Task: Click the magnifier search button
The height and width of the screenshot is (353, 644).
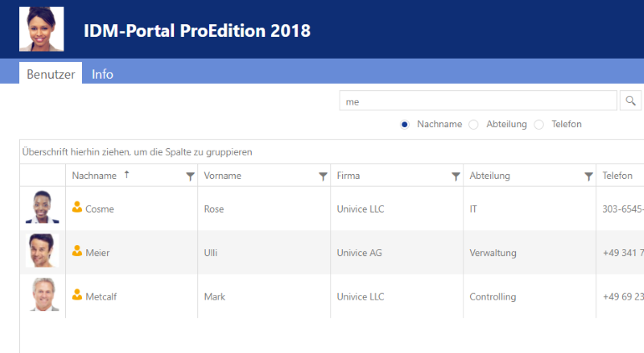Action: pyautogui.click(x=631, y=100)
